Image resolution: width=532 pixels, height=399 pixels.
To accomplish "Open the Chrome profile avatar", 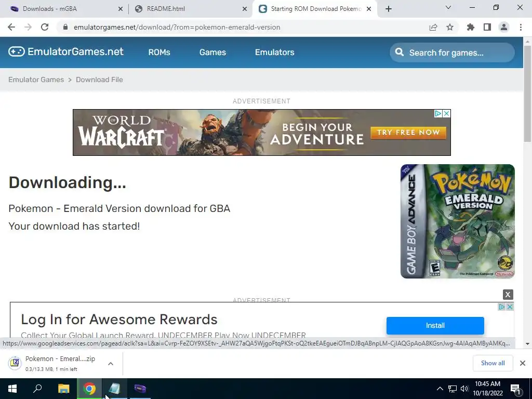I will click(x=504, y=27).
